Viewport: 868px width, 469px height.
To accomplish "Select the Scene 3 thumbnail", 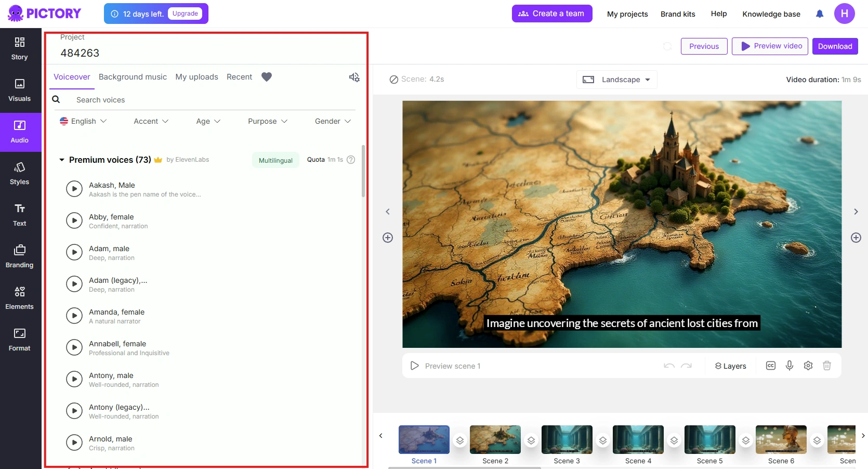I will [567, 439].
